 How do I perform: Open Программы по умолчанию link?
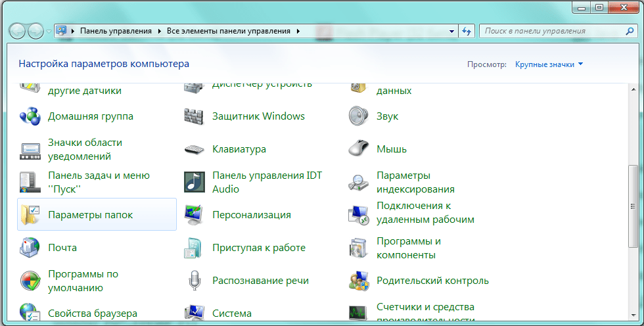point(83,281)
